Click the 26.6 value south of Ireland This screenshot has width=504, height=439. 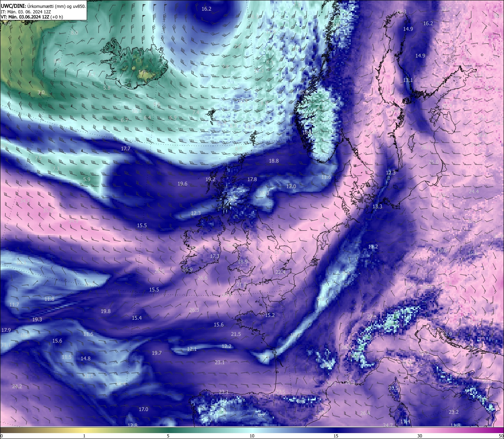point(202,278)
